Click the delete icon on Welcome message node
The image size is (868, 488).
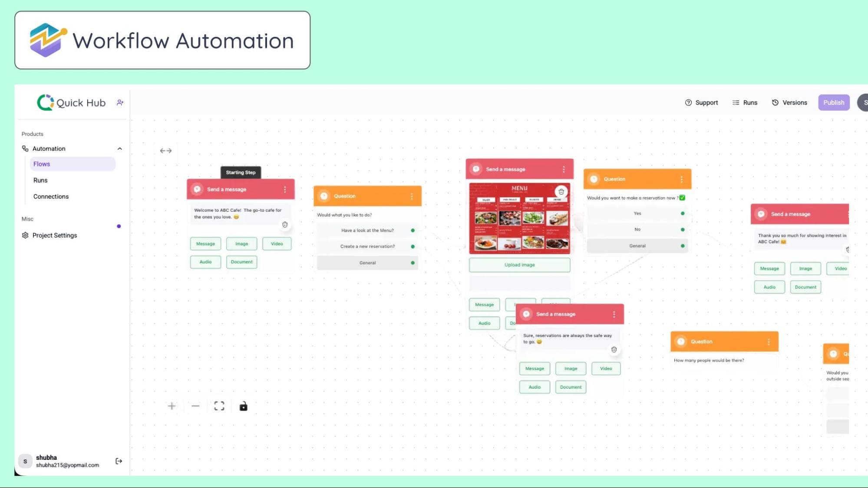click(285, 225)
